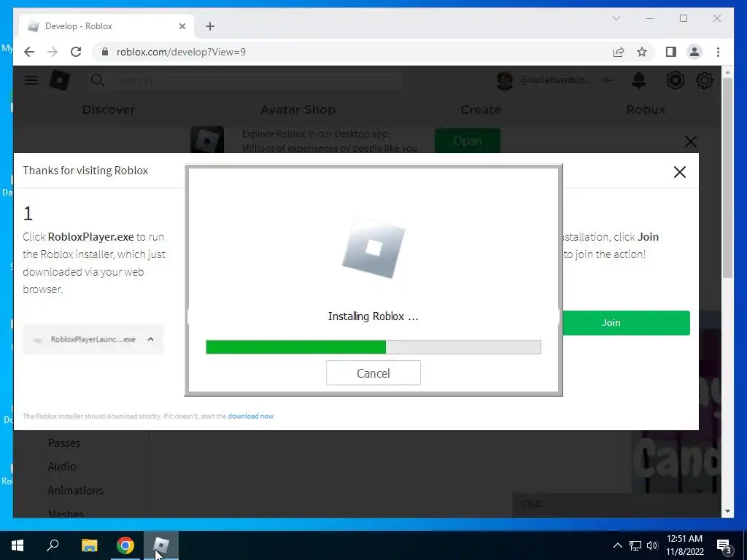Go forward in Chrome
The width and height of the screenshot is (747, 560).
tap(53, 52)
